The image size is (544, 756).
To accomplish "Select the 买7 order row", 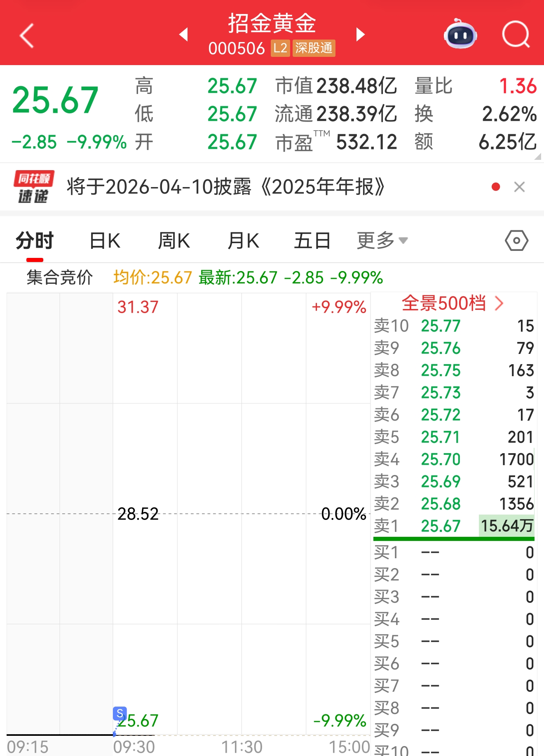I will click(454, 686).
